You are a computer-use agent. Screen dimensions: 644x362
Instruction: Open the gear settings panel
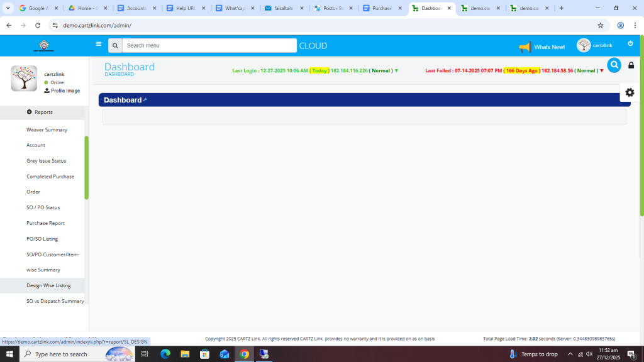(x=630, y=92)
